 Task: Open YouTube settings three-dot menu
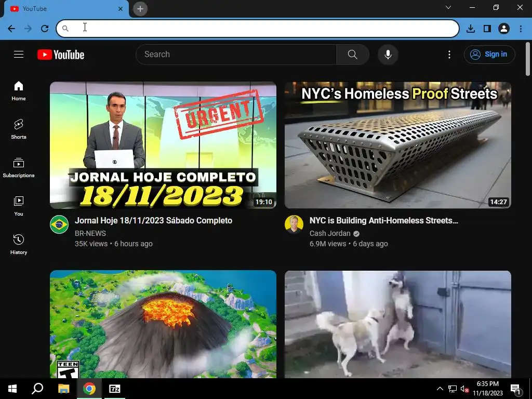[449, 54]
